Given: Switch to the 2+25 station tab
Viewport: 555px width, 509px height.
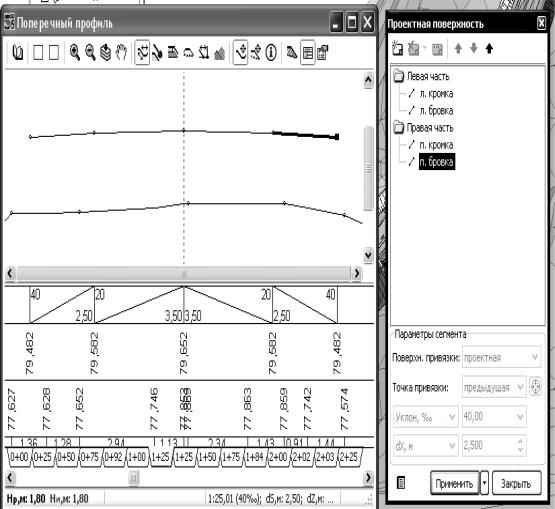Looking at the screenshot, I should (x=349, y=457).
